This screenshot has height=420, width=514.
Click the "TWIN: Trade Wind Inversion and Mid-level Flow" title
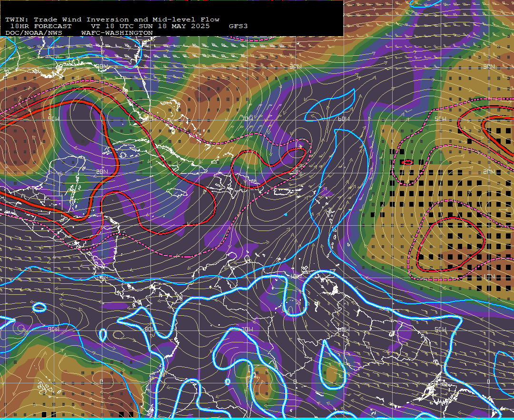[x=112, y=20]
